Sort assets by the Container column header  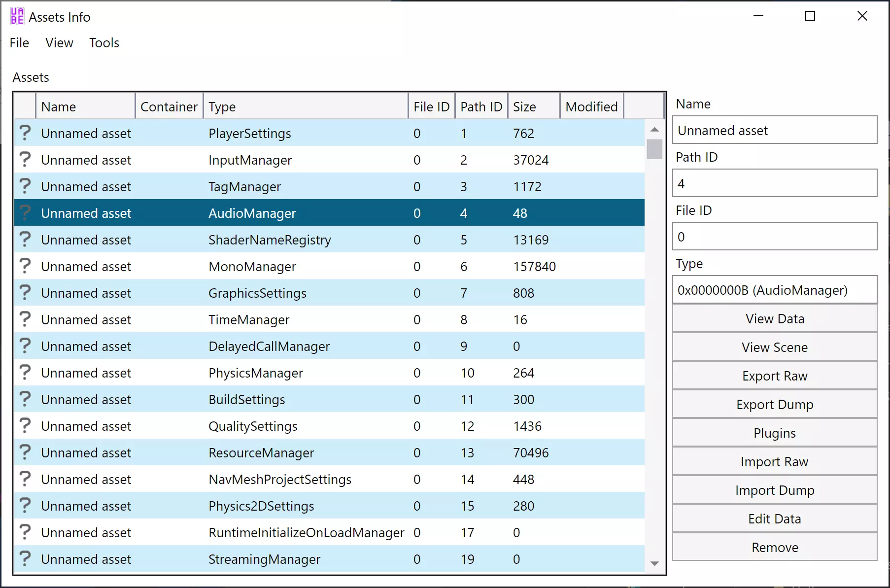coord(169,106)
